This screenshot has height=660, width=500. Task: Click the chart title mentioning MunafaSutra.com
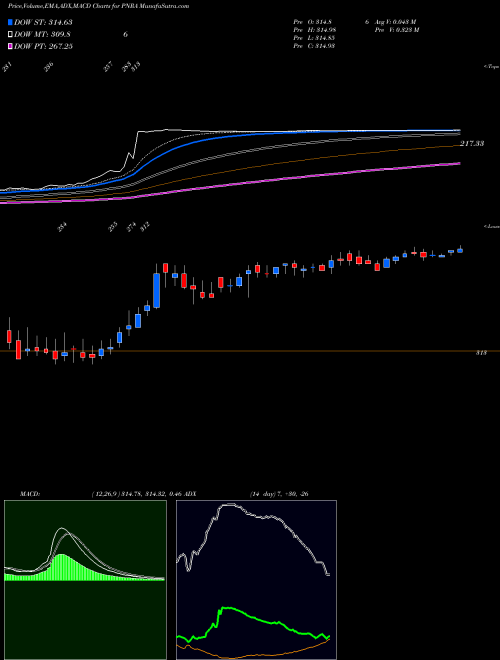pyautogui.click(x=99, y=6)
